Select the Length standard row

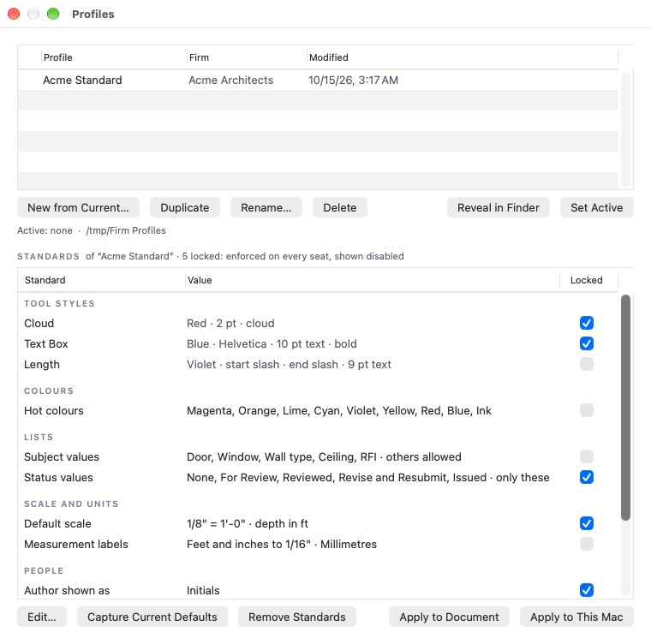click(x=318, y=365)
